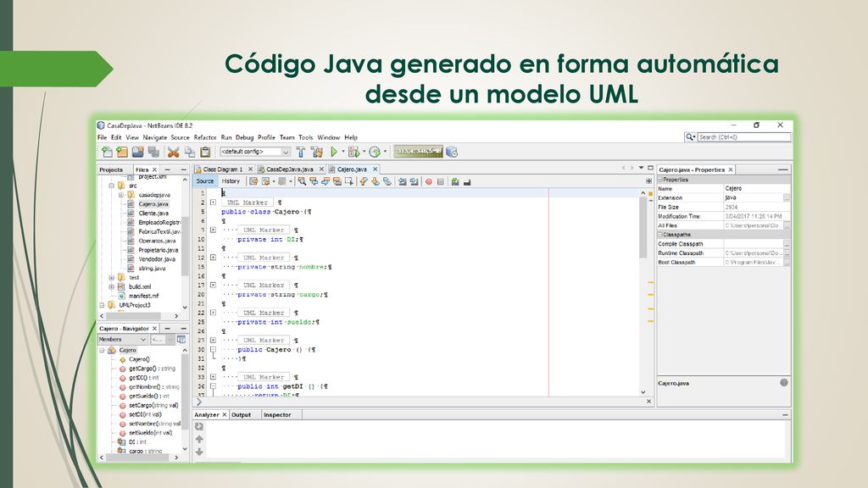
Task: Click the garbage collection icon beside memory bar
Action: coord(452,152)
